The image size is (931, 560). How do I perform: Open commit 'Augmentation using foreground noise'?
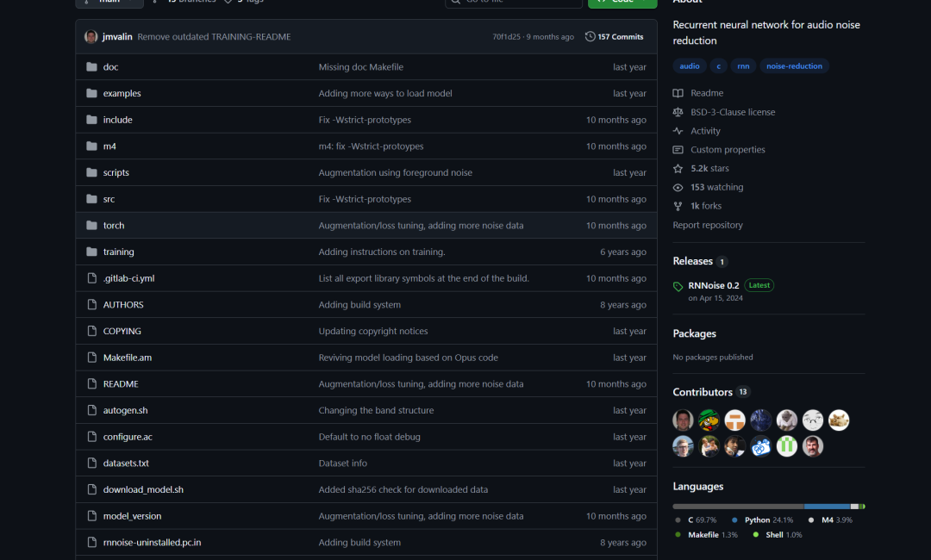[x=395, y=172]
